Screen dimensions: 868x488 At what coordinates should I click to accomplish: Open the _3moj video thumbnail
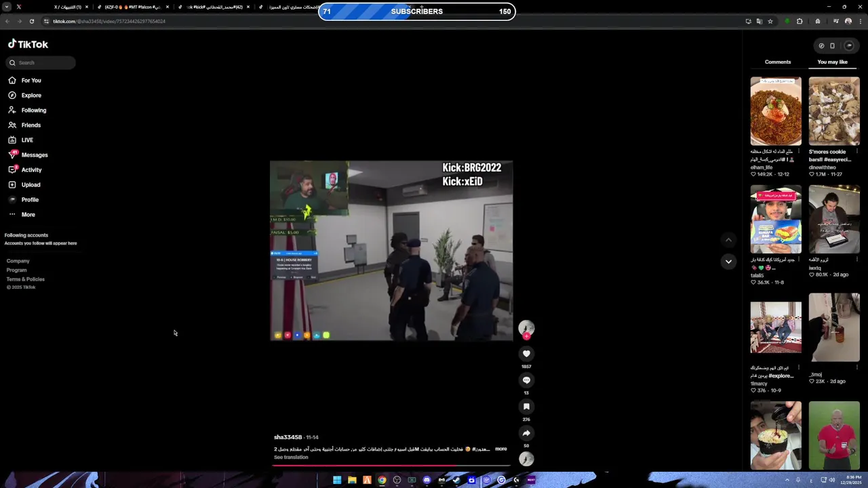coord(834,327)
